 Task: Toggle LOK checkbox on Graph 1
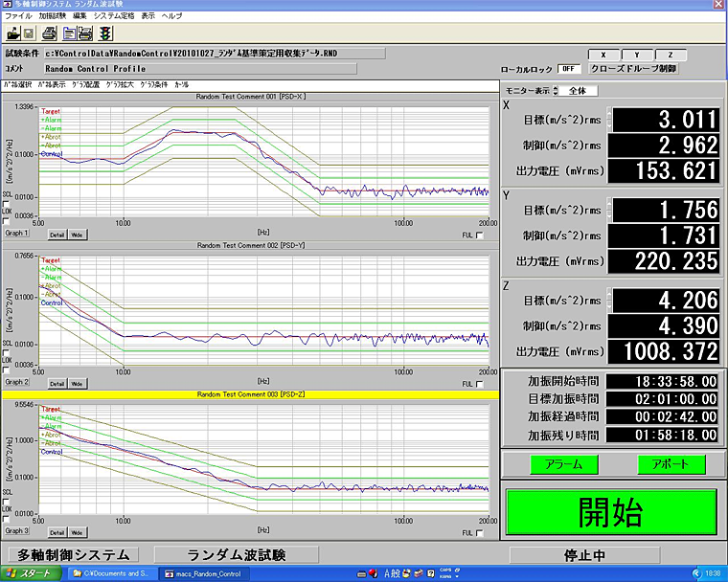pyautogui.click(x=6, y=220)
